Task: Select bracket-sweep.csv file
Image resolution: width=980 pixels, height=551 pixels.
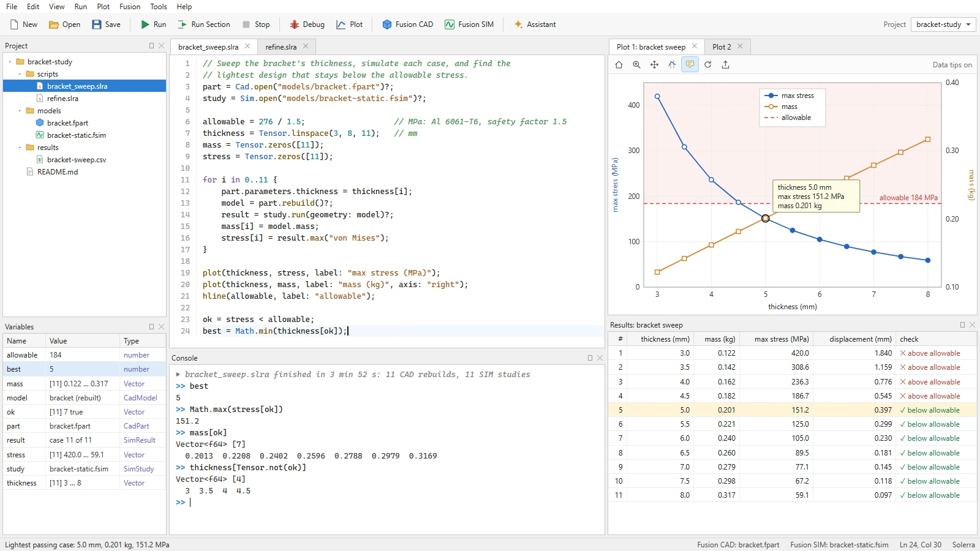Action: point(77,160)
